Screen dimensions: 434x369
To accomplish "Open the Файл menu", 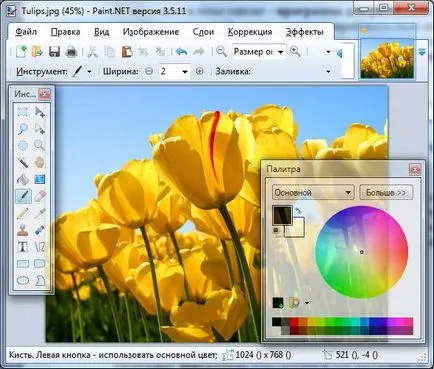I will coord(26,32).
